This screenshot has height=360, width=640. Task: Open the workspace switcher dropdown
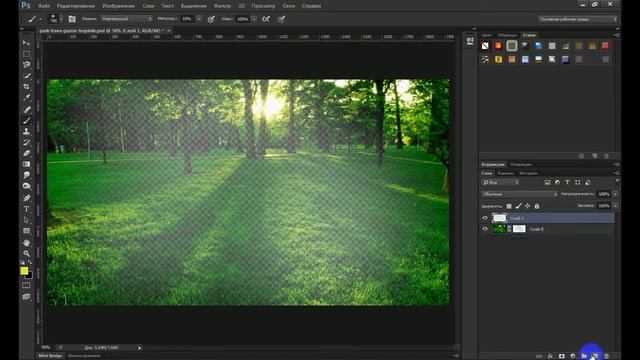click(x=578, y=19)
